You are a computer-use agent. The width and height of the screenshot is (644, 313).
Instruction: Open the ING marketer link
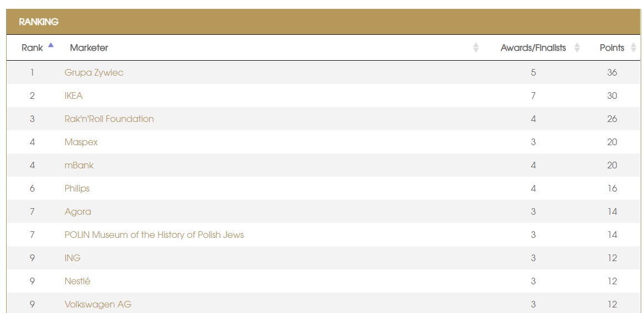coord(72,258)
